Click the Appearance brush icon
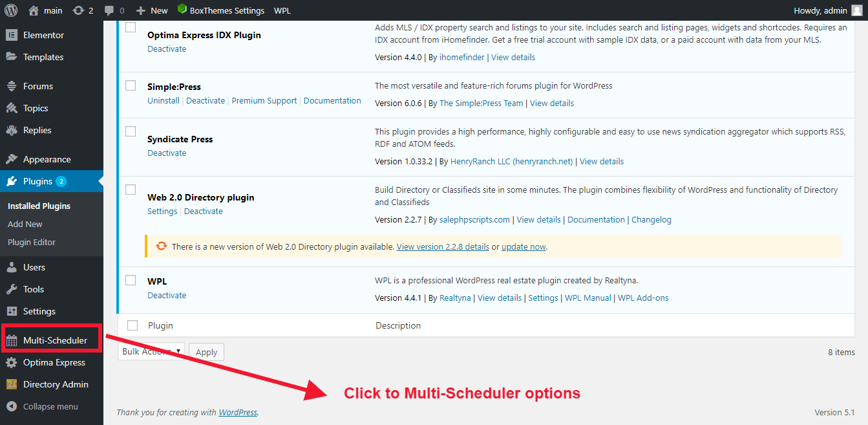Viewport: 868px width, 425px height. coord(12,159)
